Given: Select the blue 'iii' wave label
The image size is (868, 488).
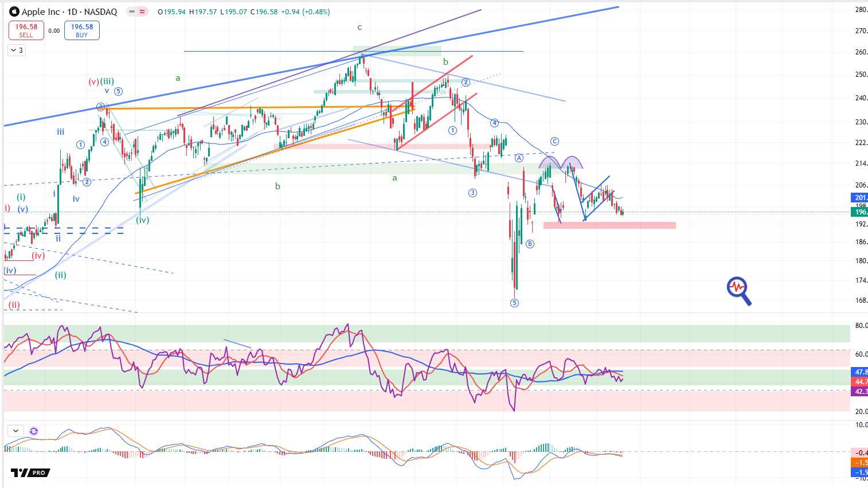Looking at the screenshot, I should 60,132.
